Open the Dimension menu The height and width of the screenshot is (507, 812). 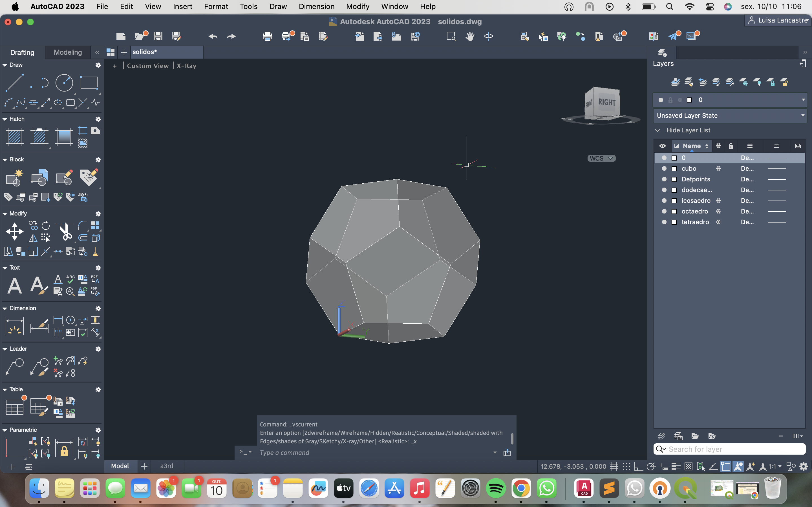coord(316,6)
